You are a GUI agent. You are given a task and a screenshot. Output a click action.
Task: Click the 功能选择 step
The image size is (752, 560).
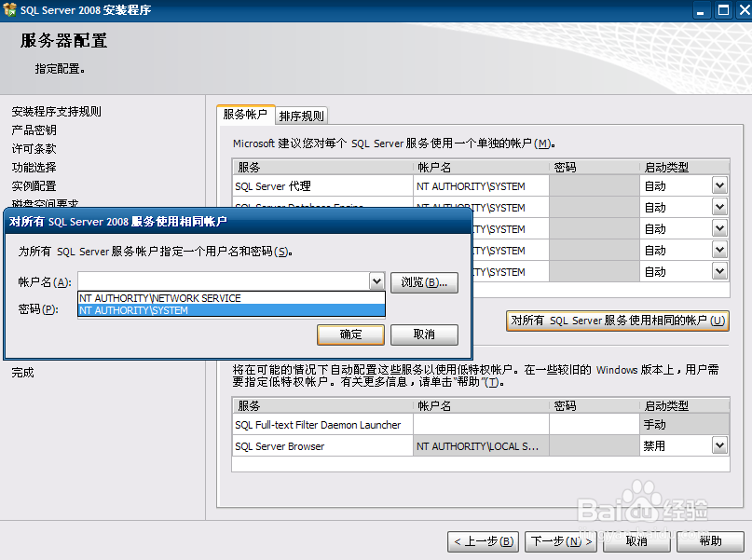point(34,168)
